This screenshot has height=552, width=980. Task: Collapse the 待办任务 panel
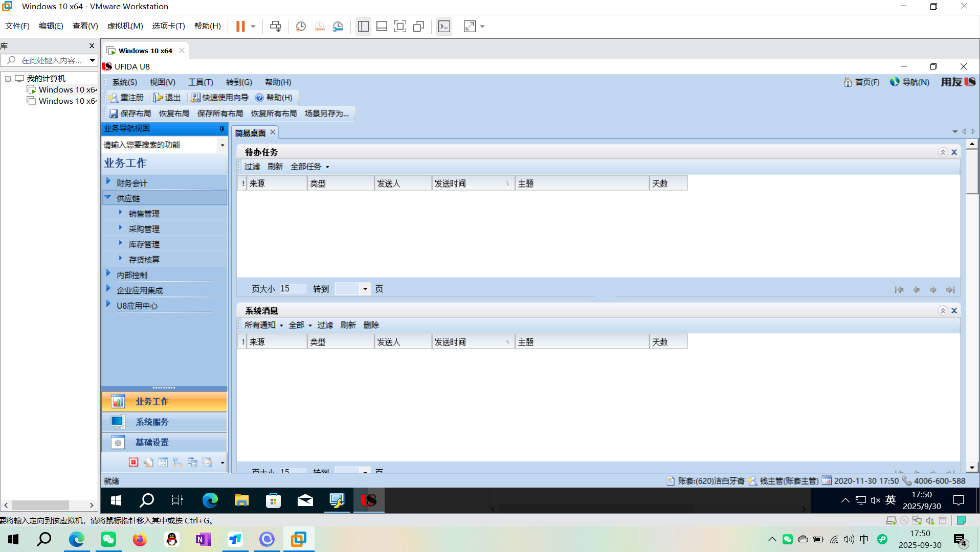[943, 152]
